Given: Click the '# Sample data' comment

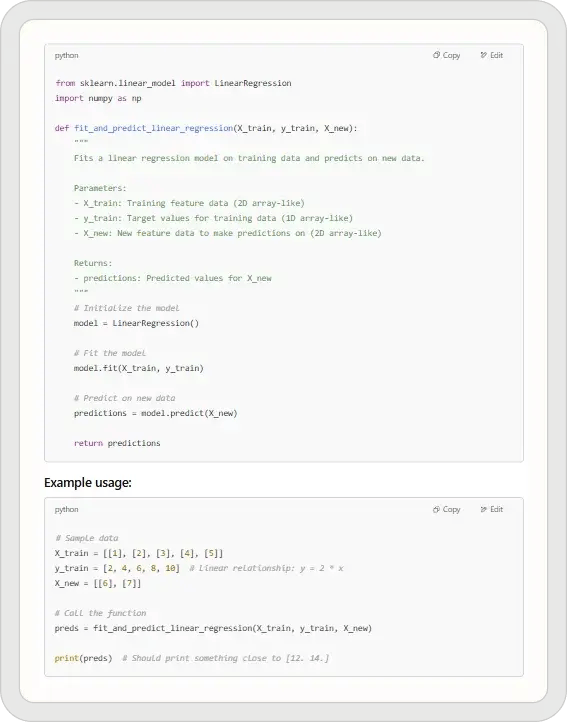Looking at the screenshot, I should tap(87, 538).
